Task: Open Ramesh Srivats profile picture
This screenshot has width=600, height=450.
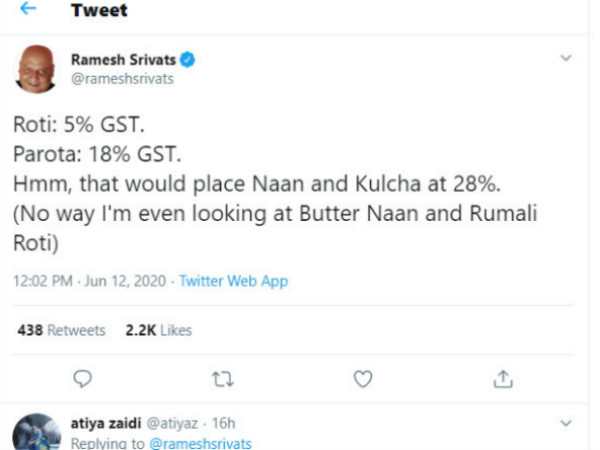Action: point(38,69)
